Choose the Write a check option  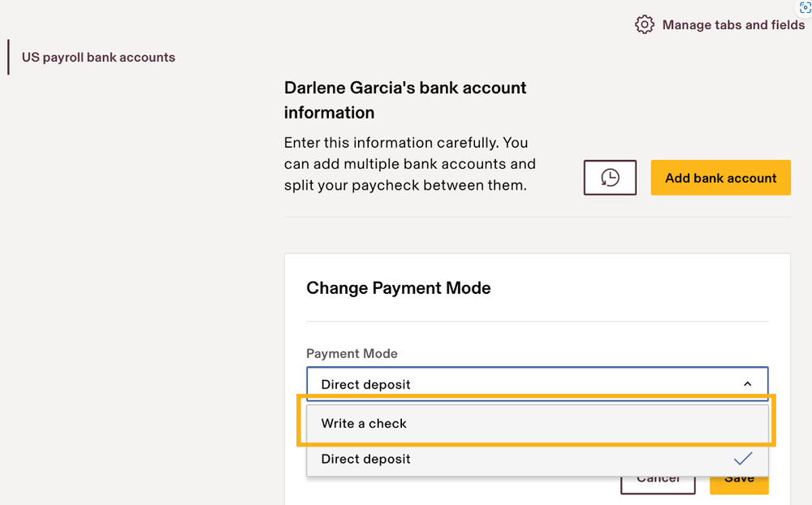(x=364, y=423)
